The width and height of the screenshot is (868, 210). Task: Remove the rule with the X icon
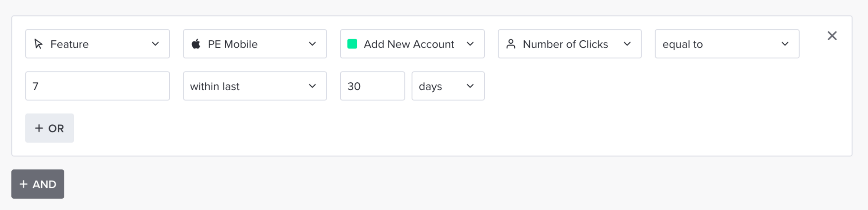point(832,36)
